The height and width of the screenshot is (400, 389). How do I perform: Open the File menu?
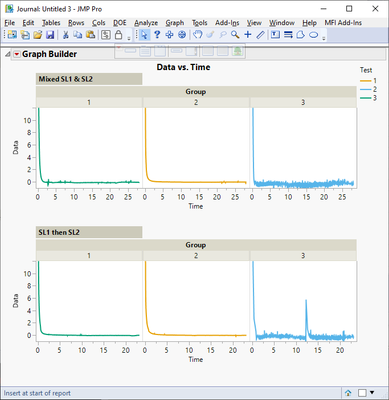(10, 23)
